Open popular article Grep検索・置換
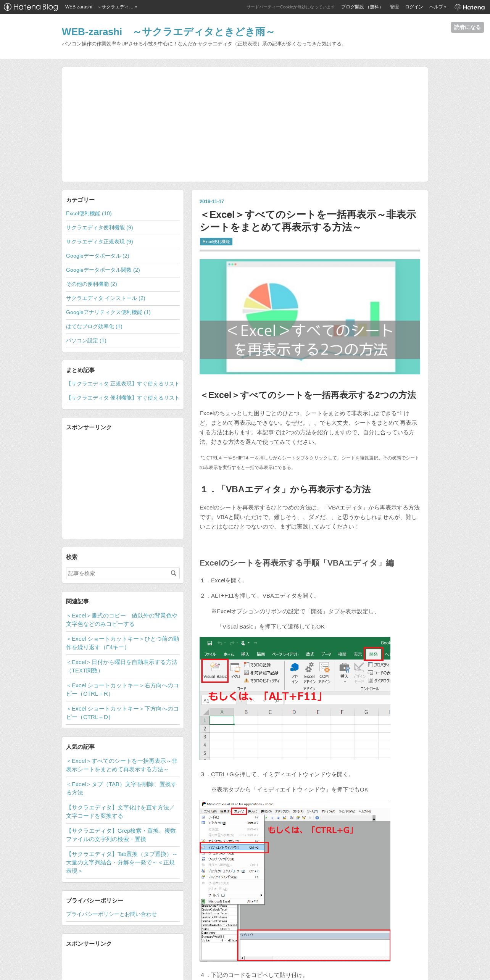The width and height of the screenshot is (490, 980). [121, 835]
